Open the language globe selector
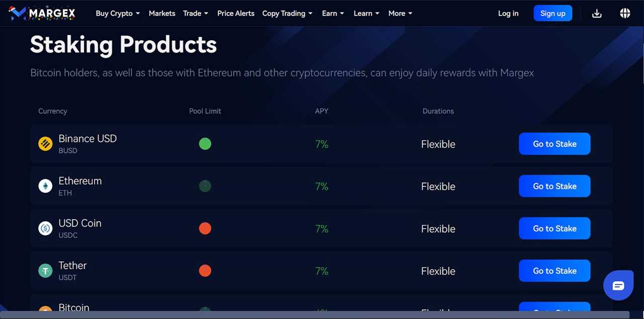This screenshot has height=319, width=644. point(625,13)
